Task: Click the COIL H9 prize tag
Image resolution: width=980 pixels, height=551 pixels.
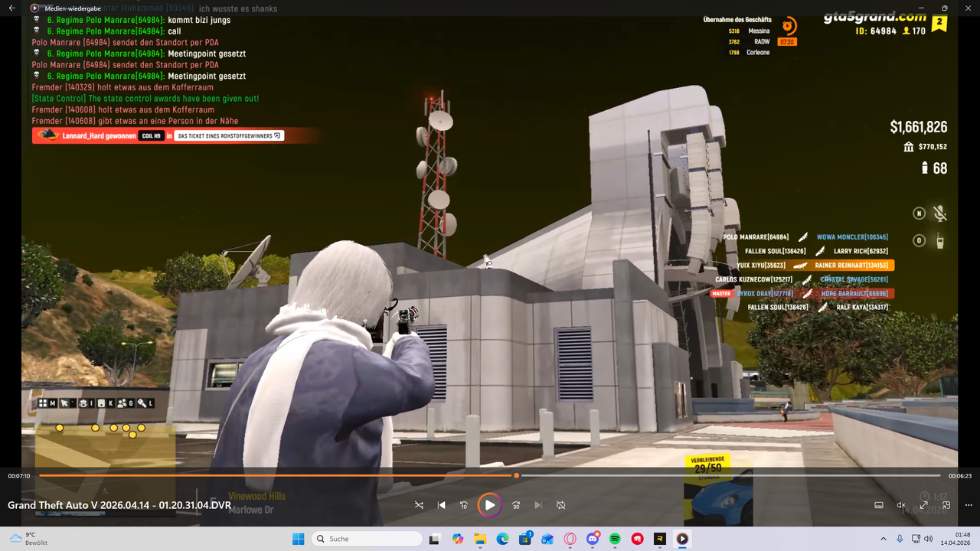Action: coord(152,136)
